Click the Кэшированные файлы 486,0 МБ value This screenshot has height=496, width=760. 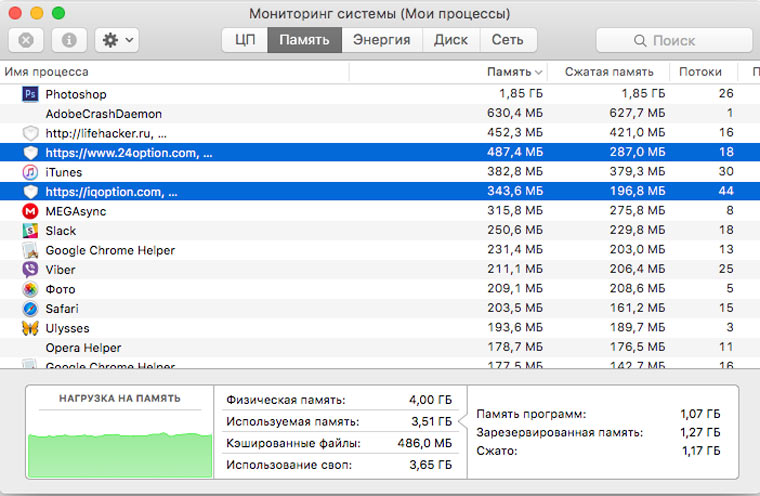pyautogui.click(x=425, y=443)
